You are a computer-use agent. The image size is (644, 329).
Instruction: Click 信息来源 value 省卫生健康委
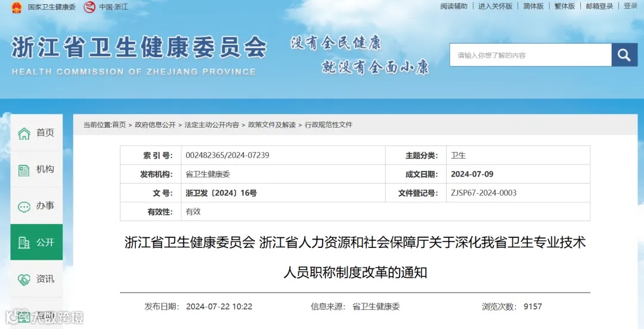pyautogui.click(x=376, y=307)
